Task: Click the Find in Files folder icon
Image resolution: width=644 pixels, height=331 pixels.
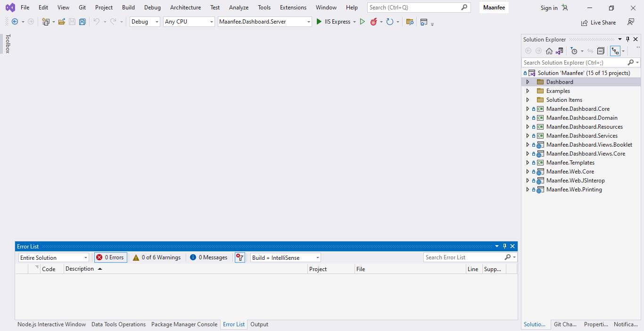Action: [410, 22]
